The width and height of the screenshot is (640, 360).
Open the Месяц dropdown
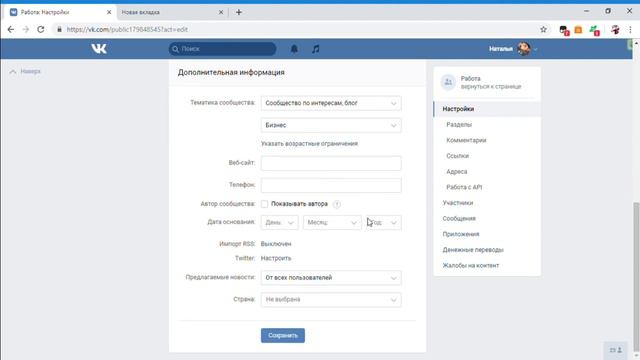coord(332,222)
